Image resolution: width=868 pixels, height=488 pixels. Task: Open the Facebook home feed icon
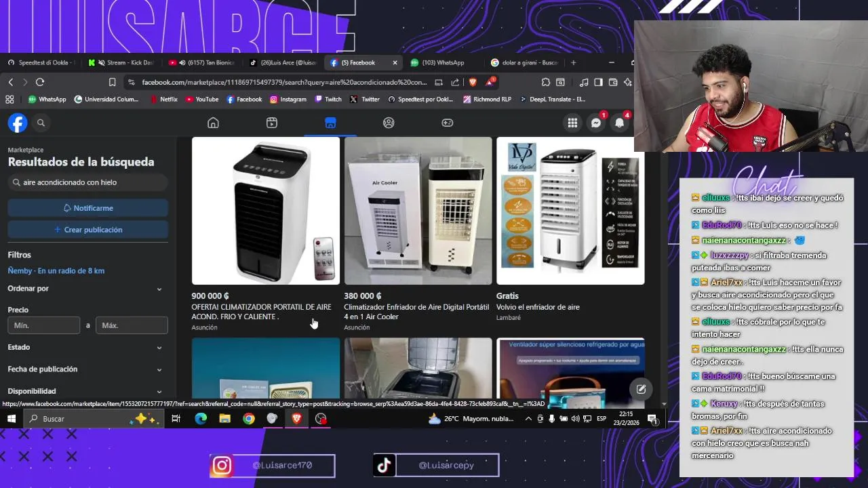213,123
